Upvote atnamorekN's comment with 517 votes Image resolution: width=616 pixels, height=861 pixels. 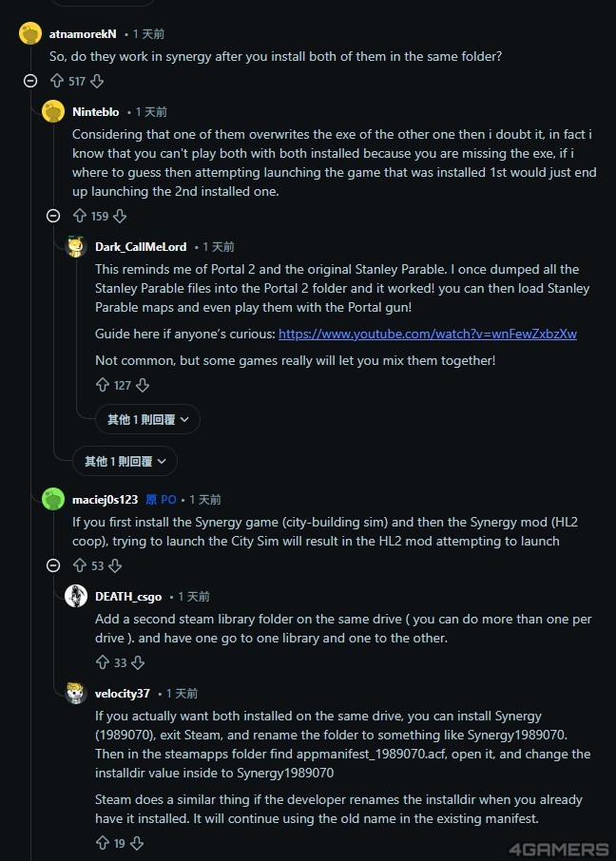(x=56, y=82)
